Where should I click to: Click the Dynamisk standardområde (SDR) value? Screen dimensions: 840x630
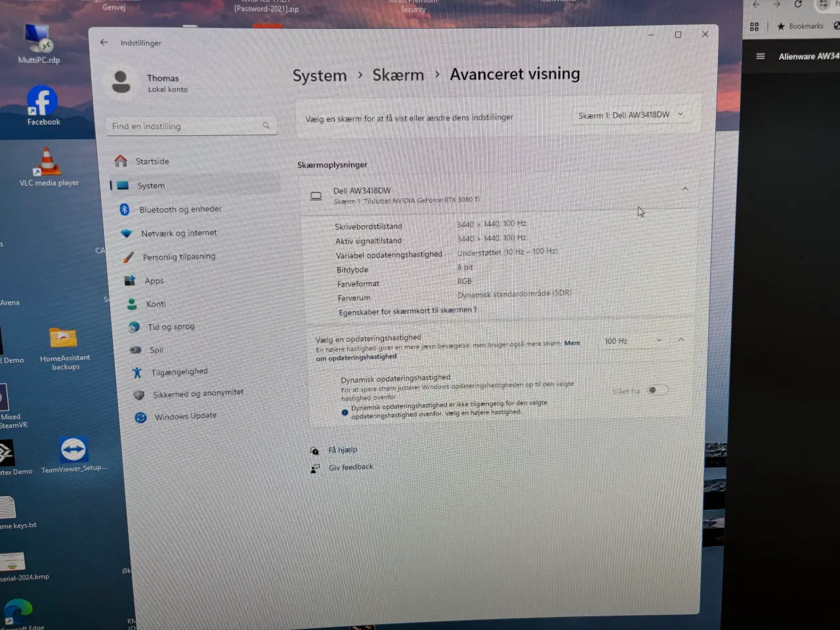tap(514, 294)
